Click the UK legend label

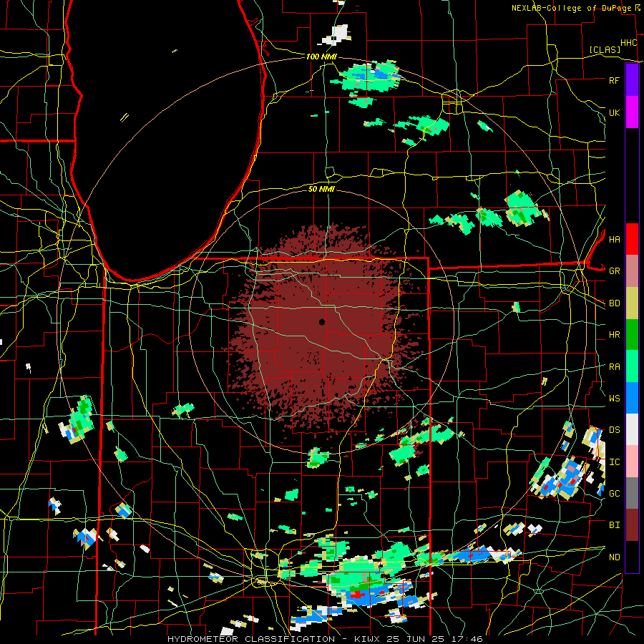[x=614, y=112]
